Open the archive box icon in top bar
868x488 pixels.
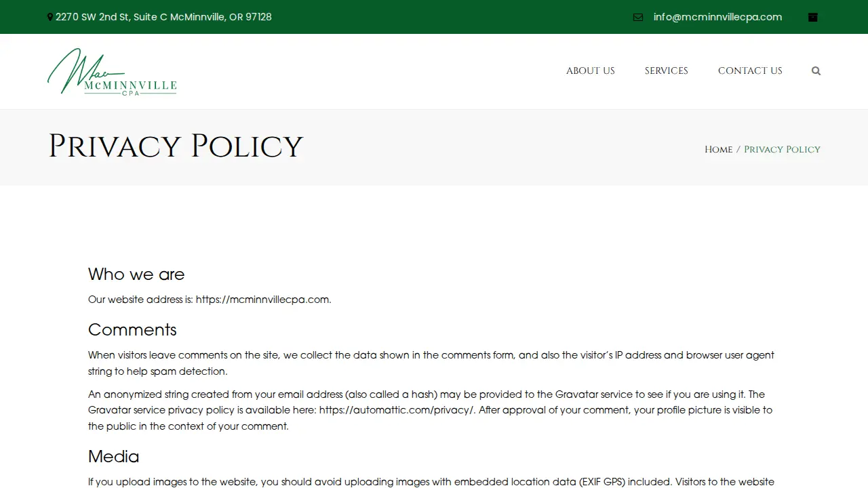click(x=813, y=17)
